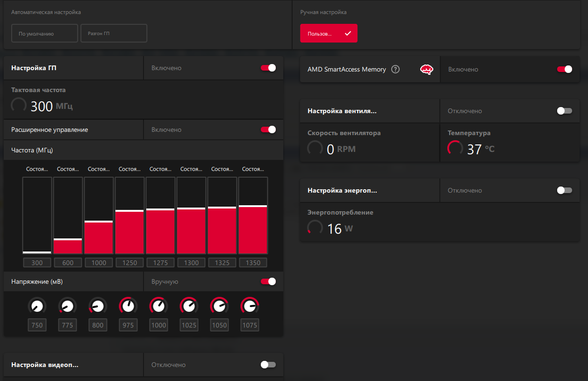The image size is (588, 381).
Task: Click the 1075 mV voltage dial knob
Action: pyautogui.click(x=250, y=306)
